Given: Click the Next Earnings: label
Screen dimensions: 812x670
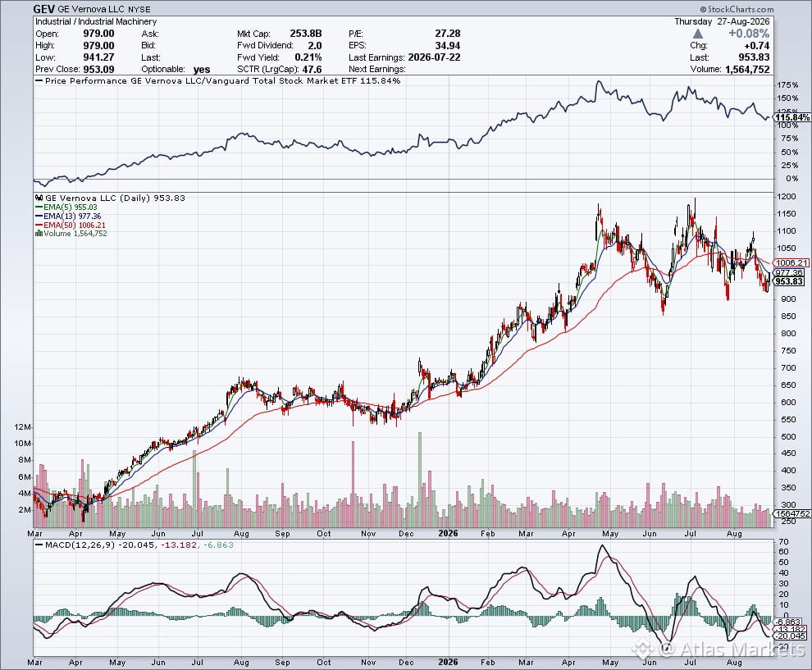Looking at the screenshot, I should [x=377, y=70].
